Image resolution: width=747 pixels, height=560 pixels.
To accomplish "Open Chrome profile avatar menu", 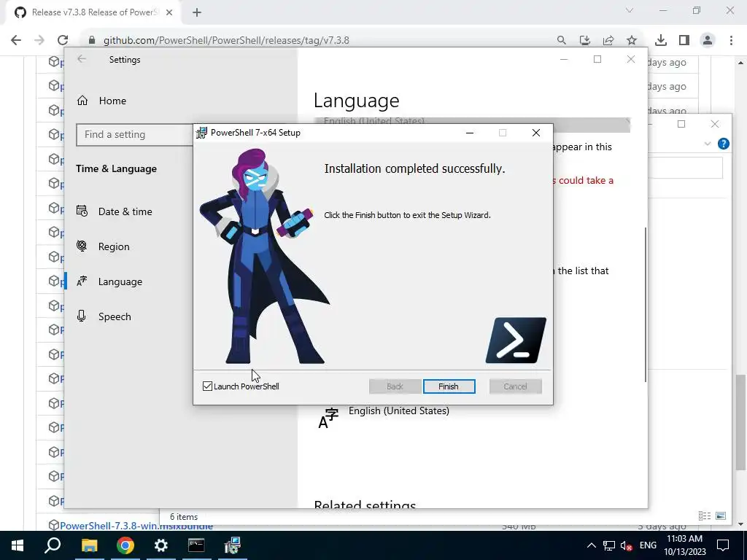I will pos(708,41).
